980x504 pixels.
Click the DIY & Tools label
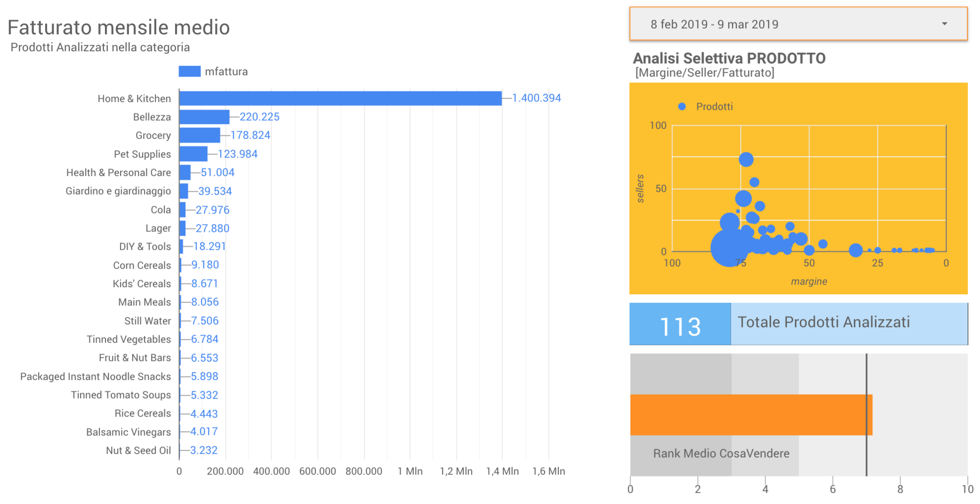coord(145,246)
